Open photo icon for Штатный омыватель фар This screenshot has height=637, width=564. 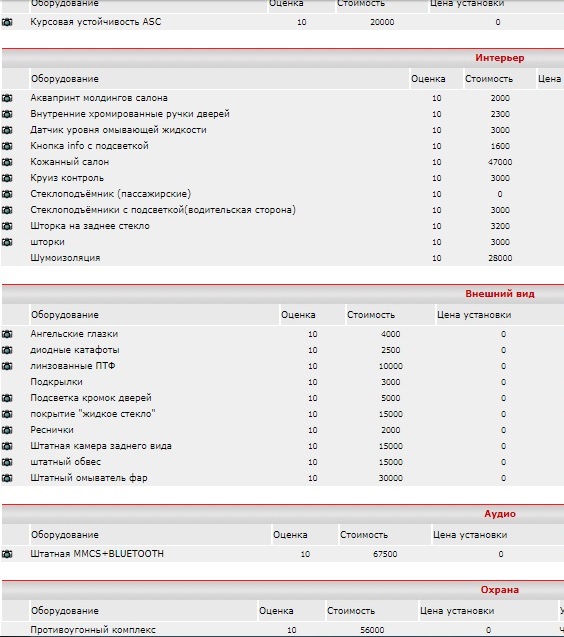pos(7,478)
